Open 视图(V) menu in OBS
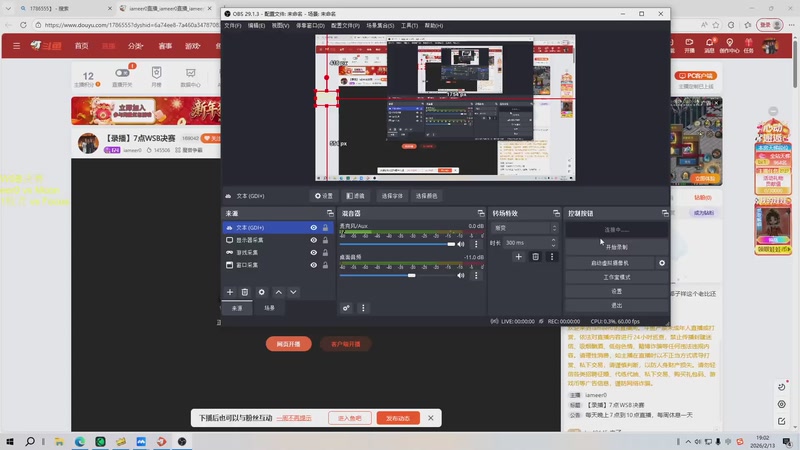This screenshot has width=800, height=450. click(x=280, y=26)
